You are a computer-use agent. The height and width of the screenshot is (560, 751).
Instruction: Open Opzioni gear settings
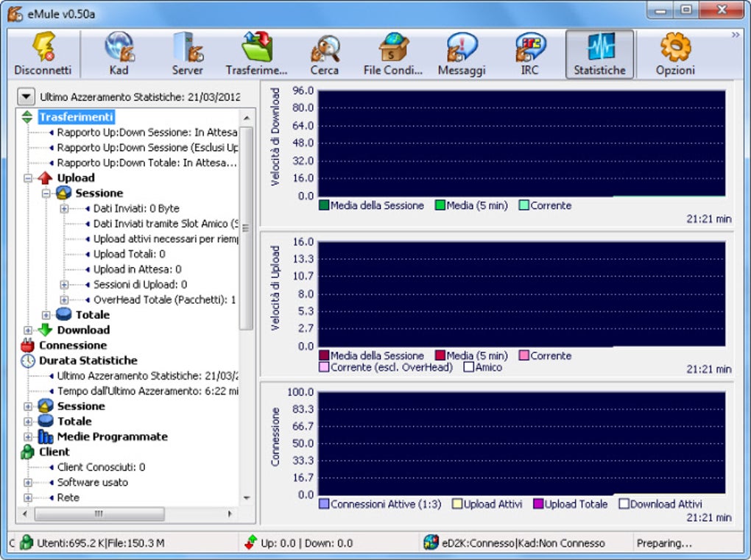click(x=675, y=54)
